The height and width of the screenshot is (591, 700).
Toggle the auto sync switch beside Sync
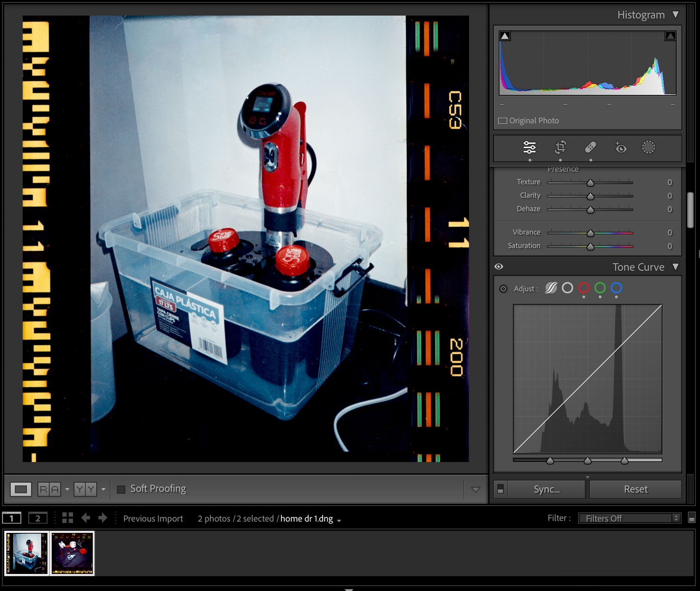click(x=500, y=489)
